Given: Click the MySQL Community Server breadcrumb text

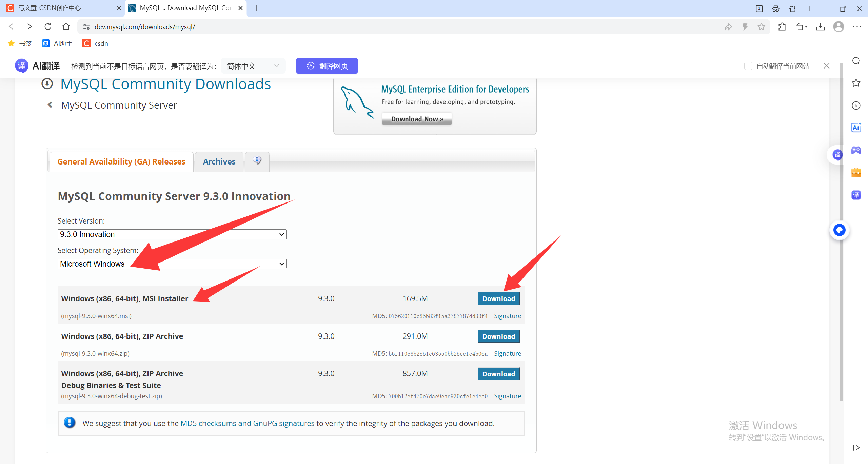Looking at the screenshot, I should tap(119, 105).
